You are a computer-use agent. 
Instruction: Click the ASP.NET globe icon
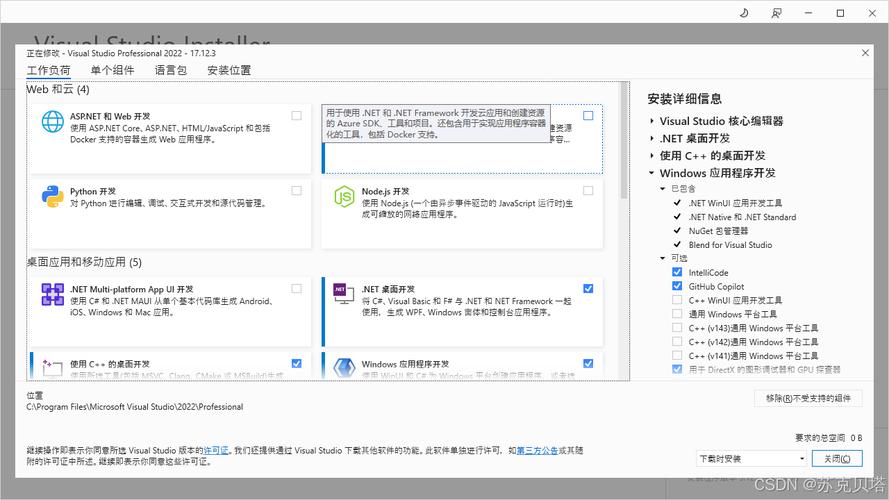pyautogui.click(x=52, y=121)
